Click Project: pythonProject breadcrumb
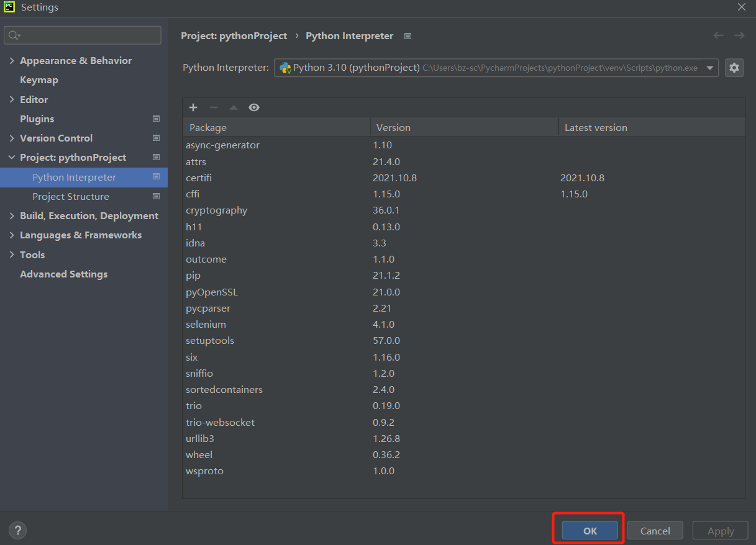Screen dimensions: 756x545 pyautogui.click(x=234, y=36)
